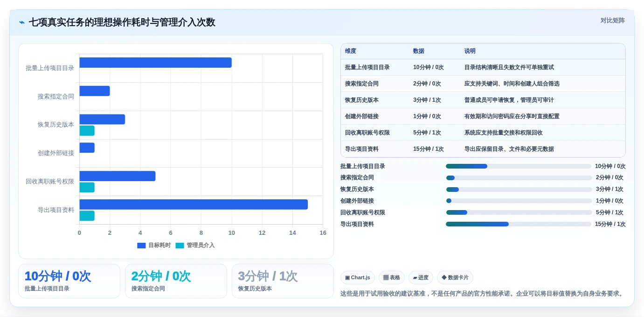The height and width of the screenshot is (317, 644).
Task: Click the progress value 1分钟 / 0次
Action: [x=609, y=201]
